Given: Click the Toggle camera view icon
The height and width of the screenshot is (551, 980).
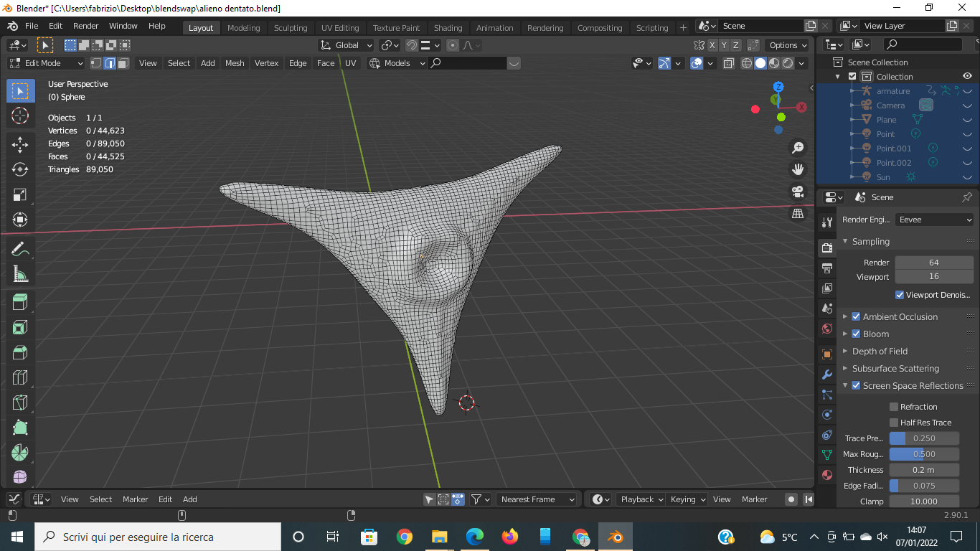Looking at the screenshot, I should pyautogui.click(x=798, y=192).
